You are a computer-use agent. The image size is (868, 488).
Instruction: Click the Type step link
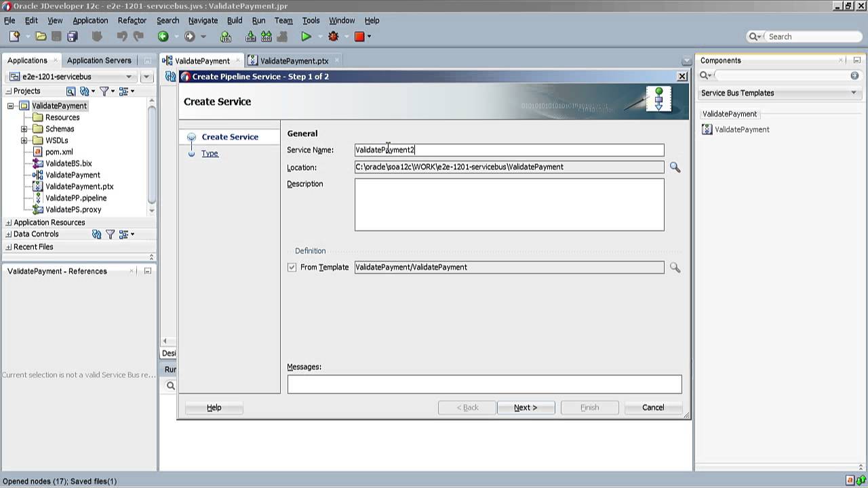pos(210,153)
